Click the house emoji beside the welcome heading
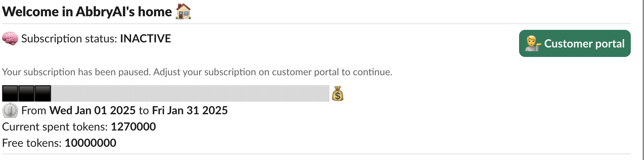The image size is (644, 160). click(183, 12)
